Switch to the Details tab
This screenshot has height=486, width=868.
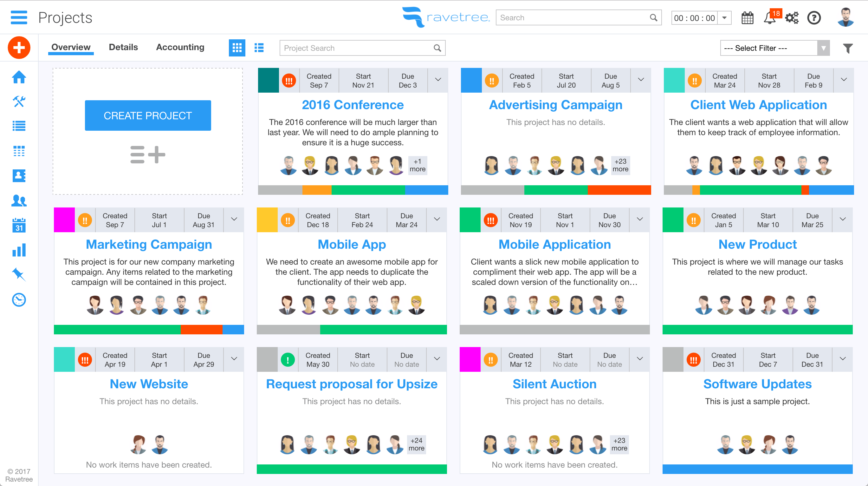[x=123, y=47]
